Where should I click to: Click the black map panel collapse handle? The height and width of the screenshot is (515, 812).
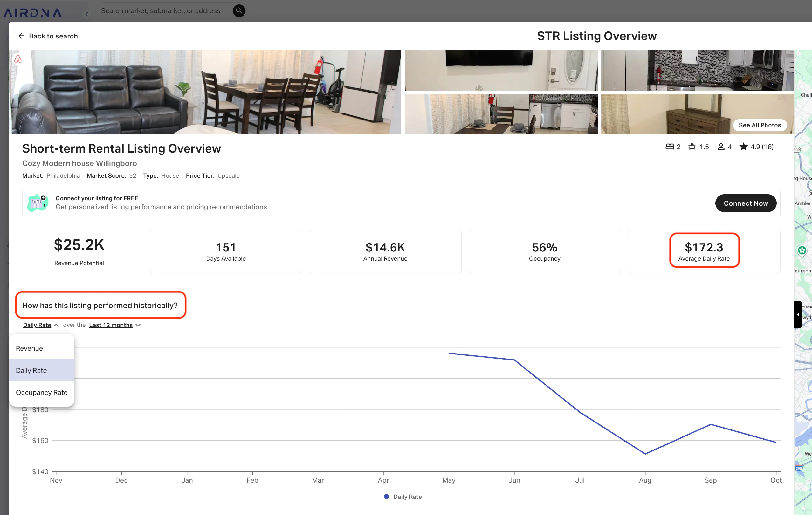pyautogui.click(x=798, y=314)
